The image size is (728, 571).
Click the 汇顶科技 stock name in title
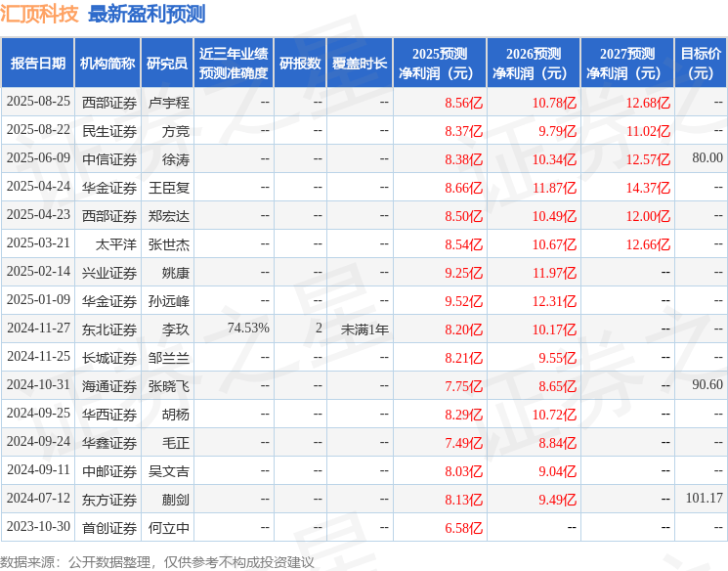pyautogui.click(x=40, y=14)
